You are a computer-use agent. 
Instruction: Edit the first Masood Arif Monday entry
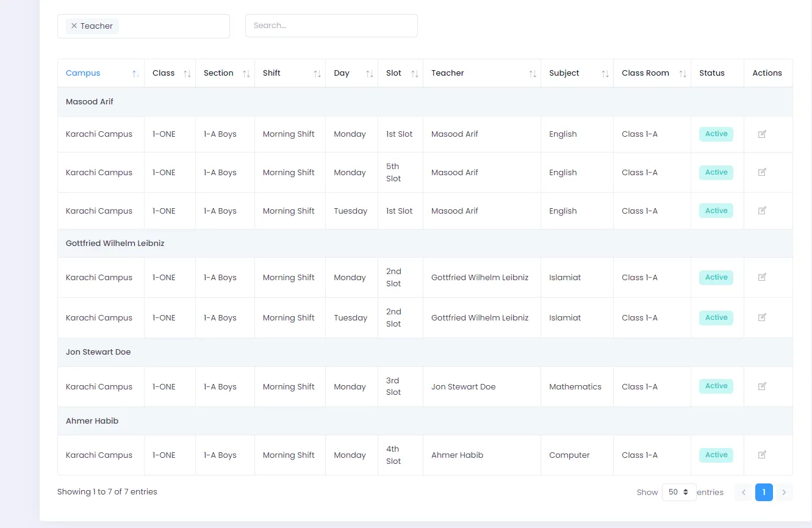[x=761, y=134]
